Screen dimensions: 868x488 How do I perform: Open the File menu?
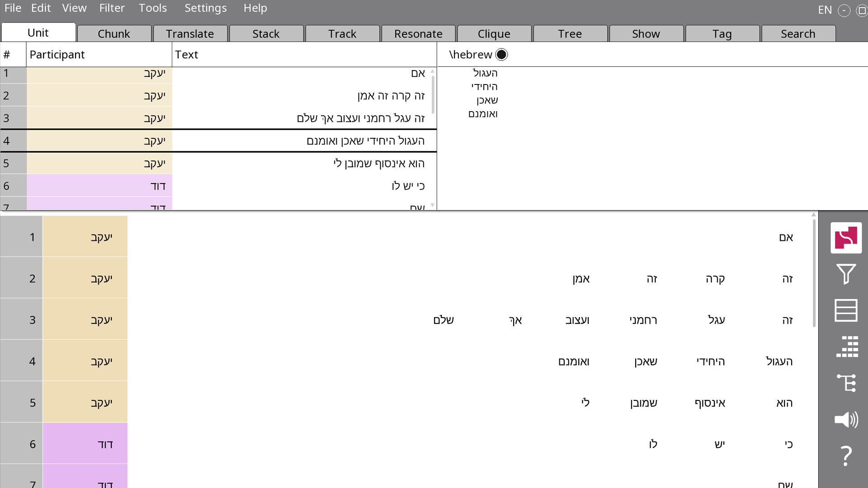coord(13,8)
